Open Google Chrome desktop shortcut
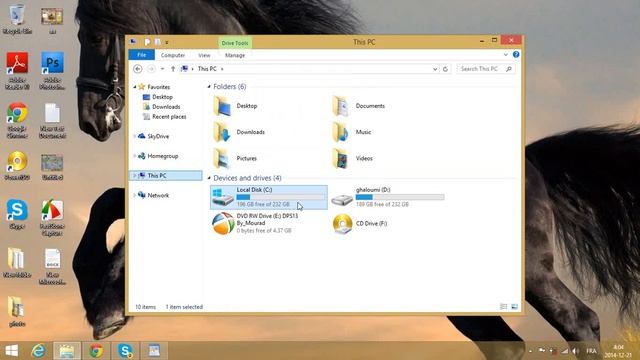Image resolution: width=640 pixels, height=360 pixels. coord(17,119)
